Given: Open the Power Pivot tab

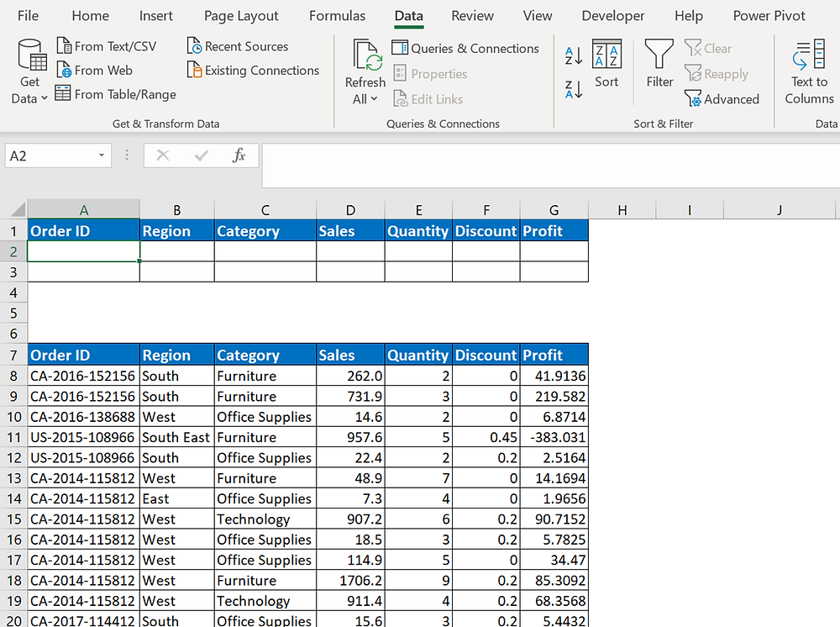Looking at the screenshot, I should click(x=769, y=15).
